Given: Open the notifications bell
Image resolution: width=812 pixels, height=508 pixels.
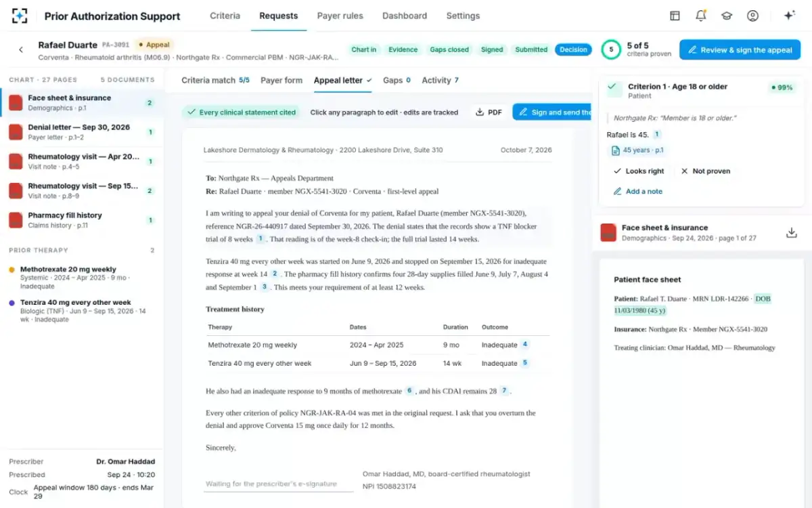Looking at the screenshot, I should (700, 16).
